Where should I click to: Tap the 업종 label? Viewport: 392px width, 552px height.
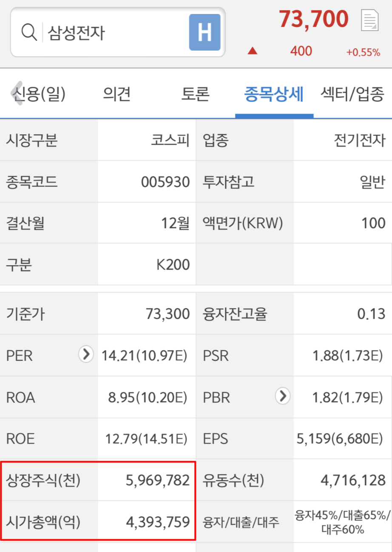(216, 140)
